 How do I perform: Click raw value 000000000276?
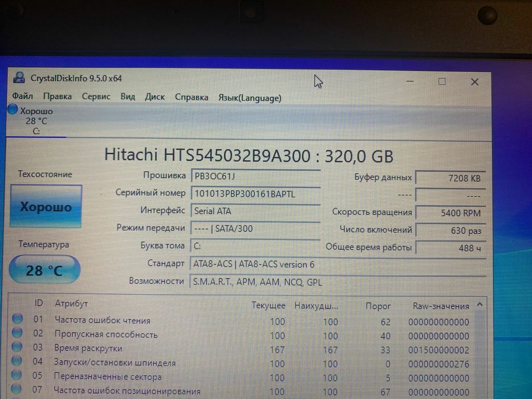(438, 364)
